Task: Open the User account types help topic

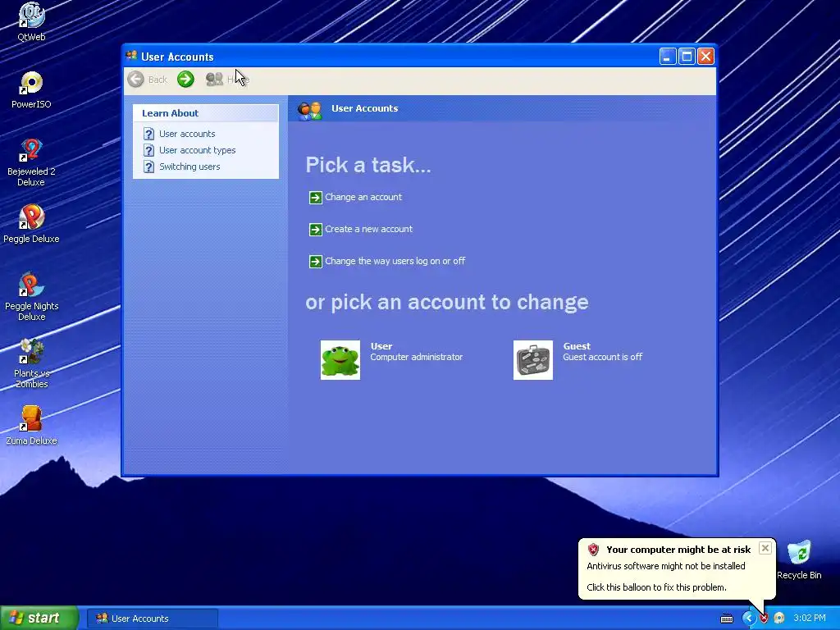Action: click(197, 151)
